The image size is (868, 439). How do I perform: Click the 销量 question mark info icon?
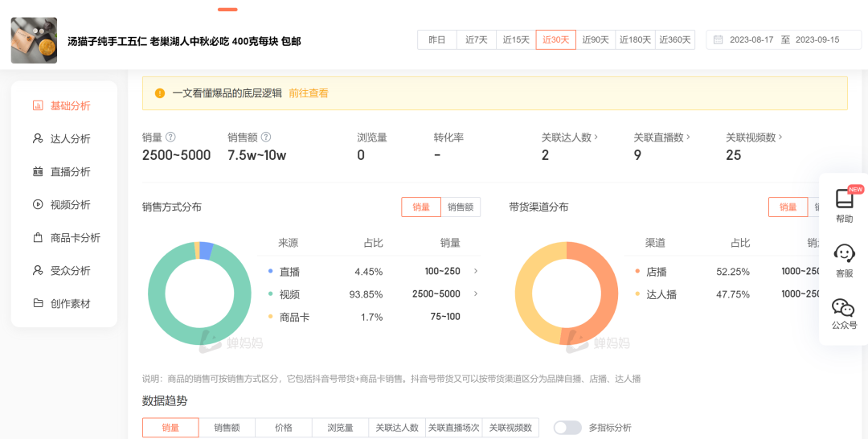coord(170,137)
